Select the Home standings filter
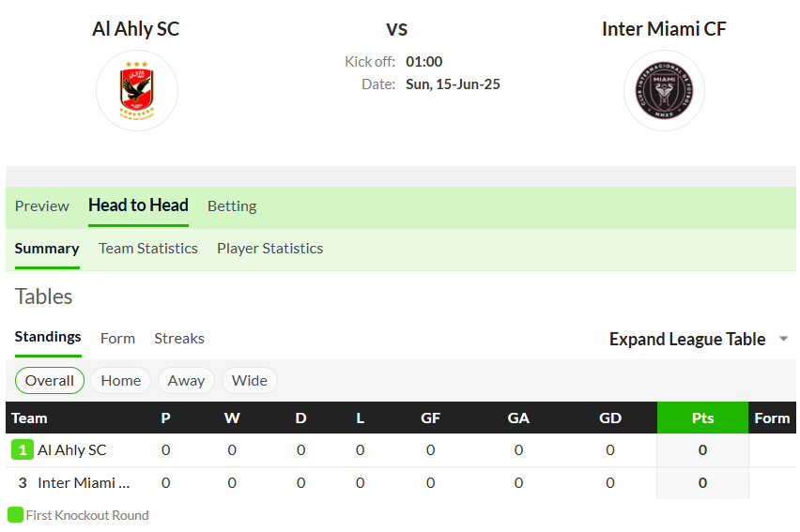Image resolution: width=800 pixels, height=532 pixels. coord(121,381)
